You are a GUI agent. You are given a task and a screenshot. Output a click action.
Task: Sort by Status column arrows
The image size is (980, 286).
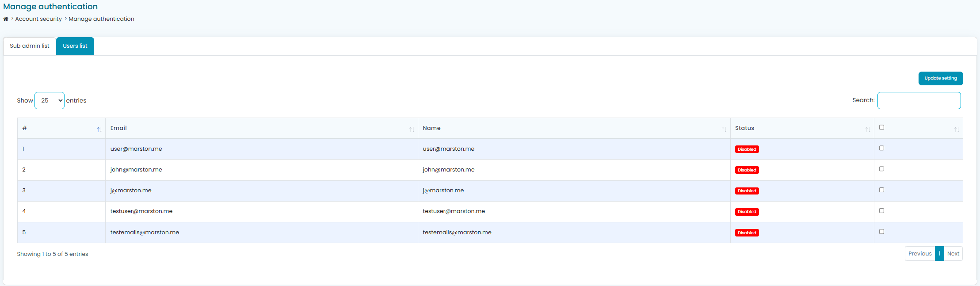point(868,130)
